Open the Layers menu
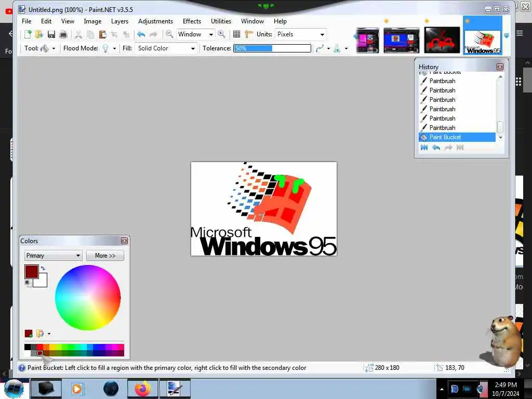Image resolution: width=532 pixels, height=399 pixels. click(119, 21)
